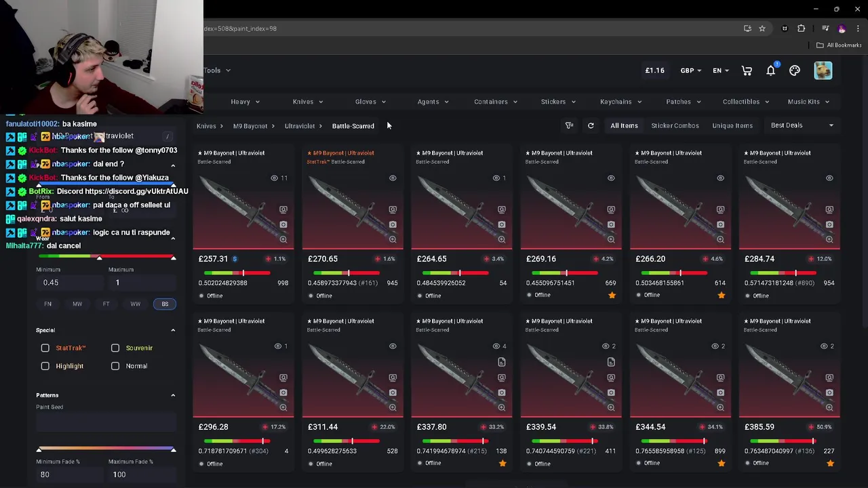Go to the Knives breadcrumb link
868x488 pixels.
[x=206, y=126]
